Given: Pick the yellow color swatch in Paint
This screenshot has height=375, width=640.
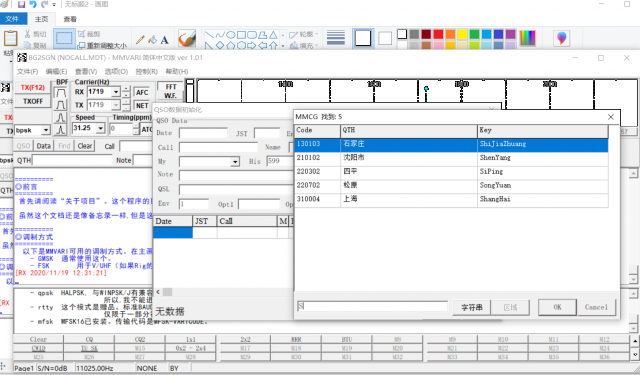Looking at the screenshot, I should click(462, 34).
